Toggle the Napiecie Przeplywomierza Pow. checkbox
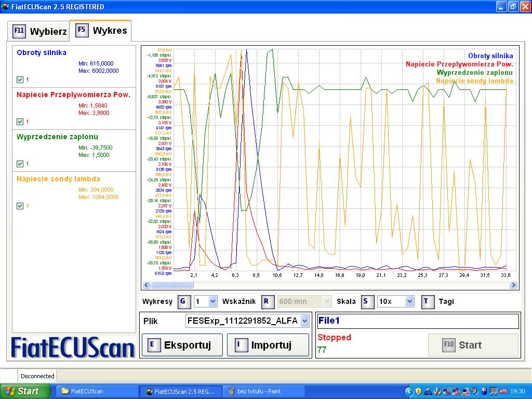This screenshot has height=399, width=532. [x=20, y=122]
